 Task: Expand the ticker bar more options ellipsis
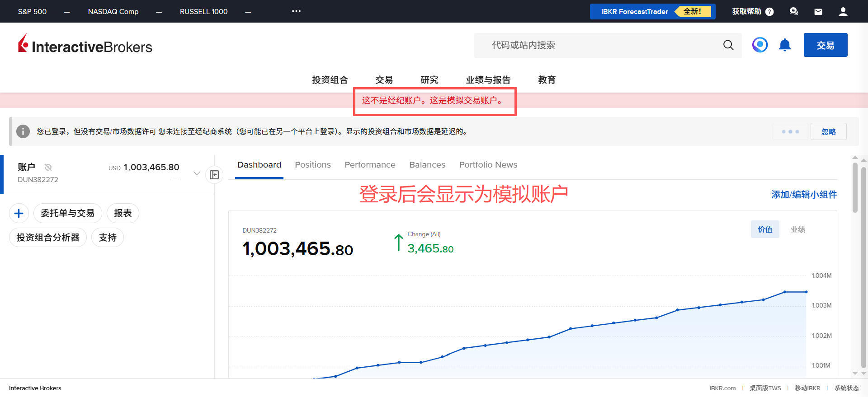(x=296, y=11)
